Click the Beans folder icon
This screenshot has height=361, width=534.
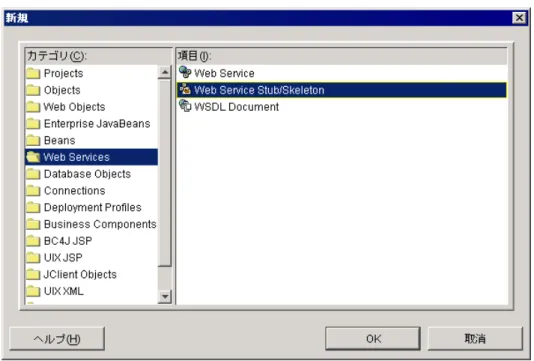(x=33, y=140)
